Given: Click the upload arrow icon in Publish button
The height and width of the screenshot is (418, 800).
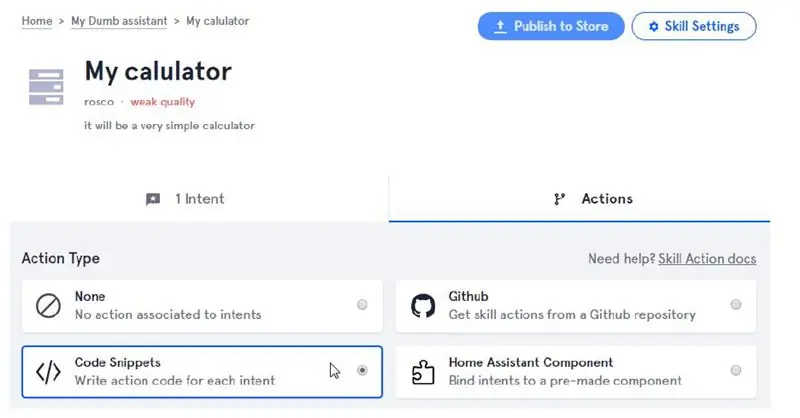Looking at the screenshot, I should click(x=501, y=27).
